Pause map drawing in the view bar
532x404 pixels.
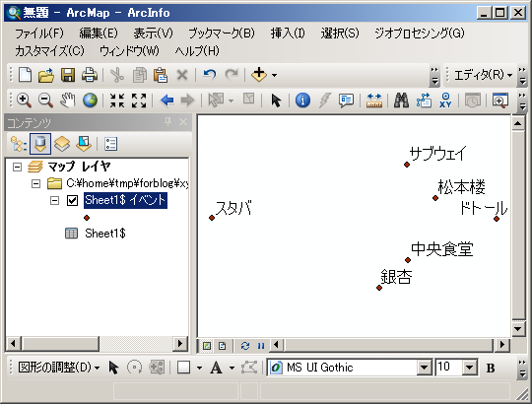coord(261,346)
